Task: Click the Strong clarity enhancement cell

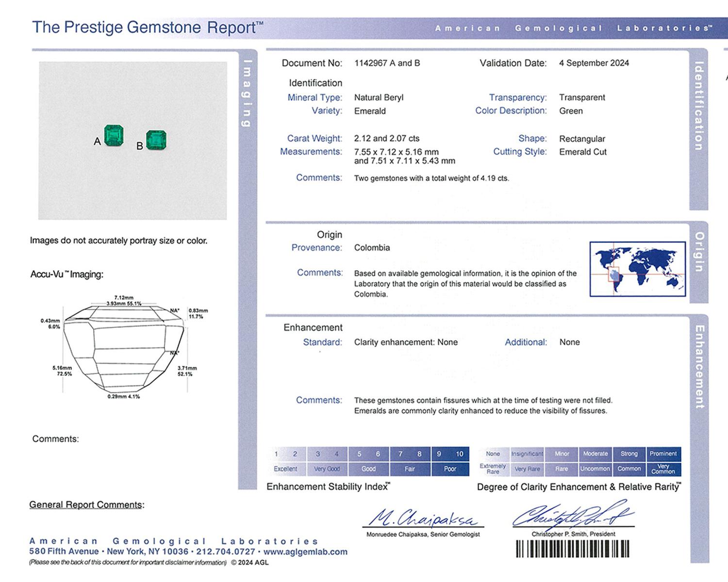Action: [x=629, y=454]
